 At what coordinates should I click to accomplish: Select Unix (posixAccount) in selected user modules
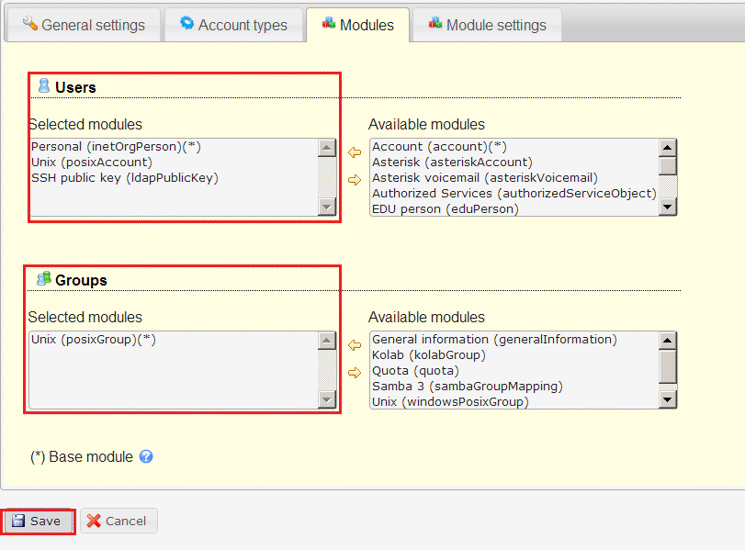coord(92,162)
